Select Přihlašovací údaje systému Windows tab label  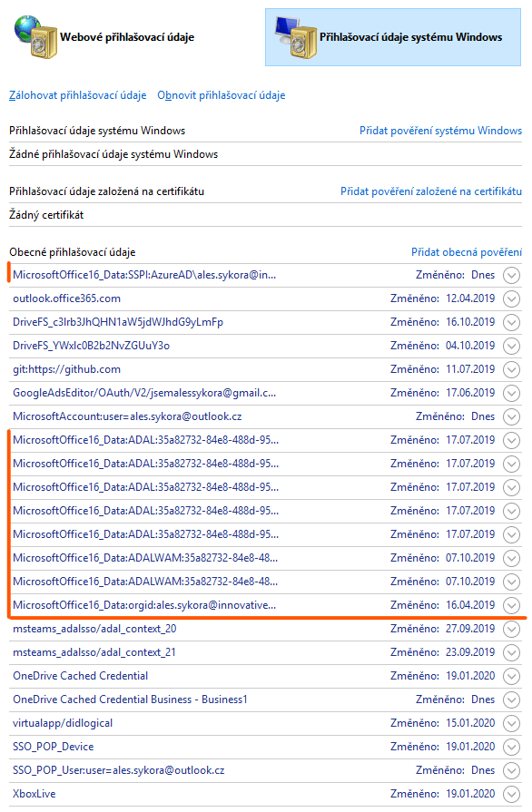[410, 37]
